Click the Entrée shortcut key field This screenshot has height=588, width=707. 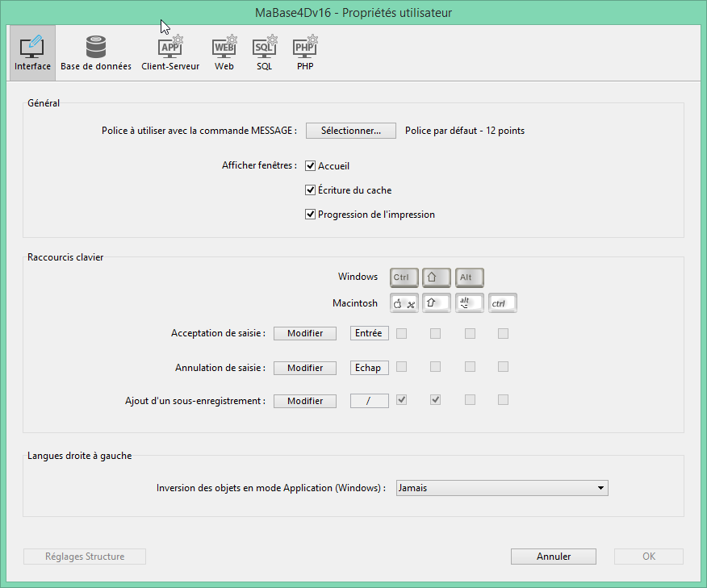(369, 333)
